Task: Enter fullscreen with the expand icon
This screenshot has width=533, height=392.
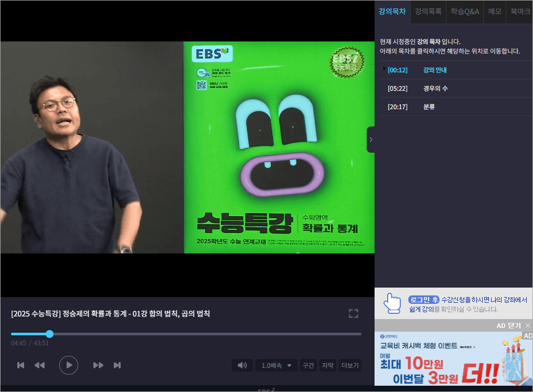Action: [354, 313]
